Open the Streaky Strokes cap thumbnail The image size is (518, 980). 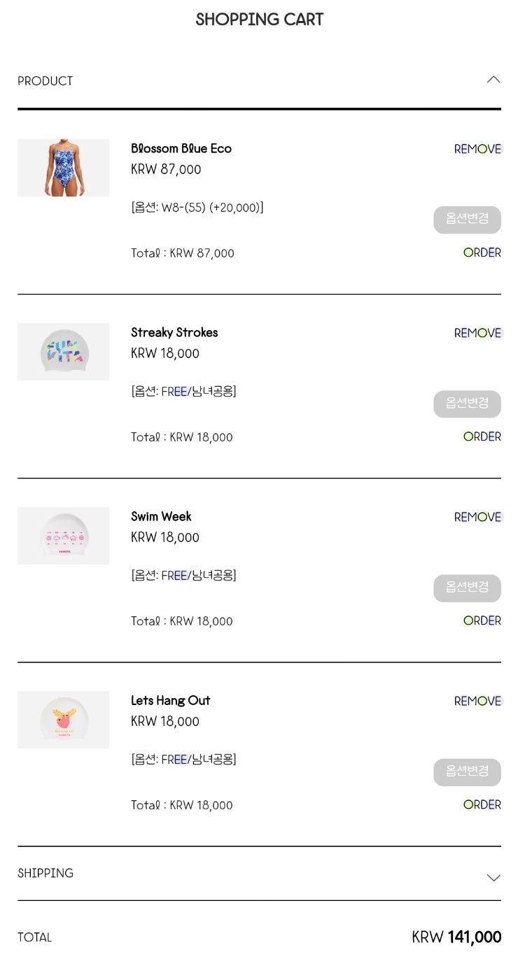click(63, 352)
